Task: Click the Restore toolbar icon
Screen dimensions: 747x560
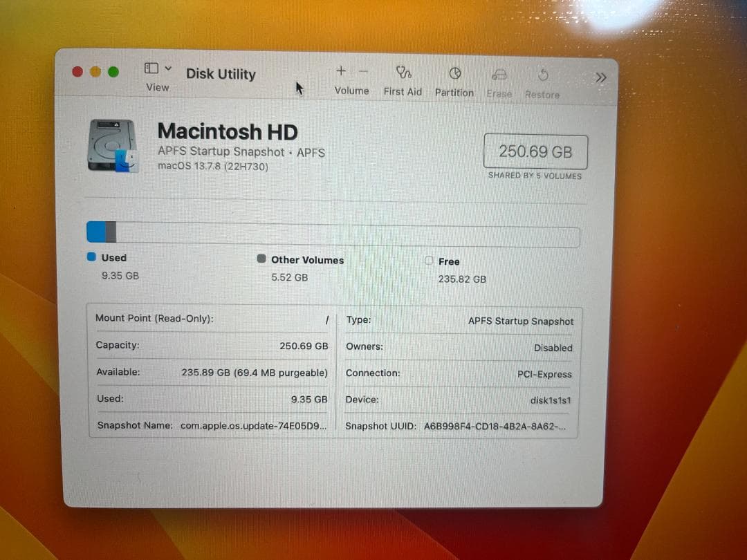Action: point(543,74)
